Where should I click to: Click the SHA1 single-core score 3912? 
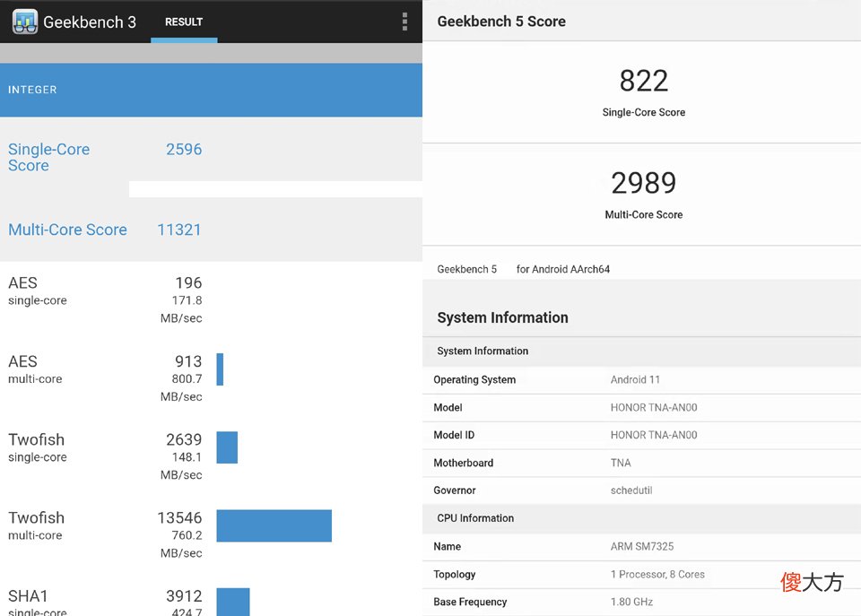(184, 596)
